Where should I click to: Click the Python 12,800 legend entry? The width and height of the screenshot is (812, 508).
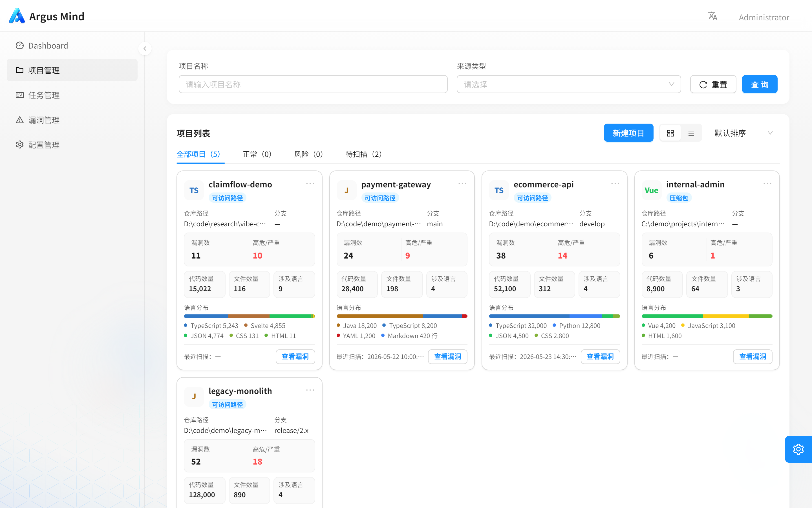point(577,326)
